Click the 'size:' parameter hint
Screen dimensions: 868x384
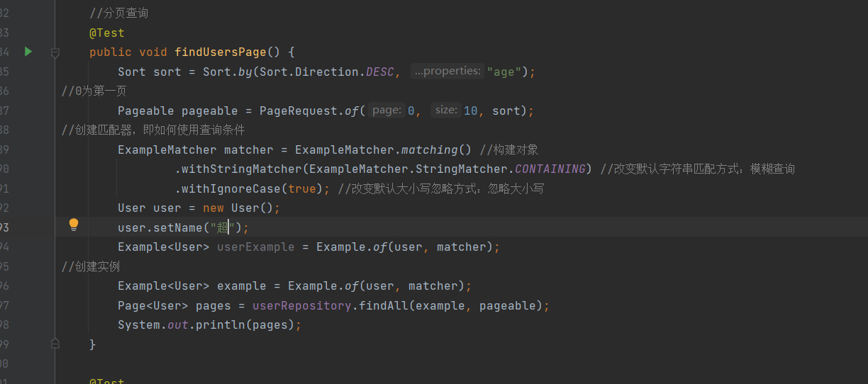(x=446, y=111)
